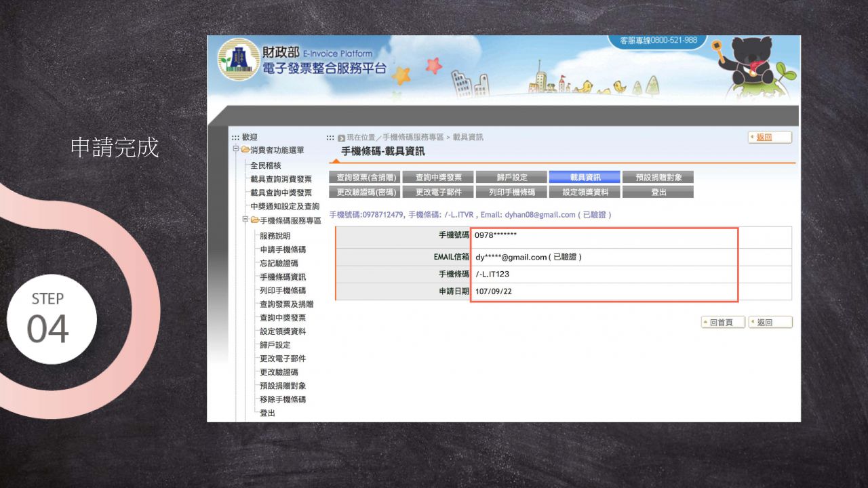Select 移除手機條碼 in the sidebar
The image size is (868, 488).
tap(282, 399)
